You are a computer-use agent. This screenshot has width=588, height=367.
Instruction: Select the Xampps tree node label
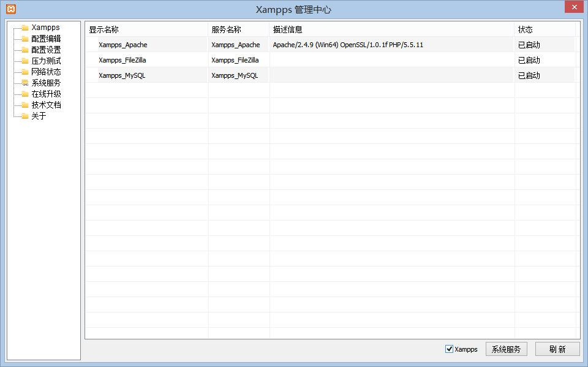[x=45, y=28]
